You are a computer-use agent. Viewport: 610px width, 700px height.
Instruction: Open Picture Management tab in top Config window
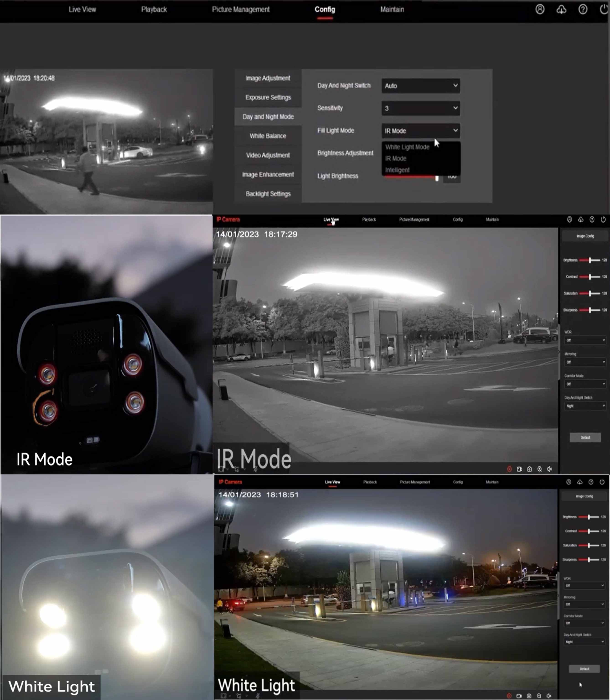pos(241,10)
